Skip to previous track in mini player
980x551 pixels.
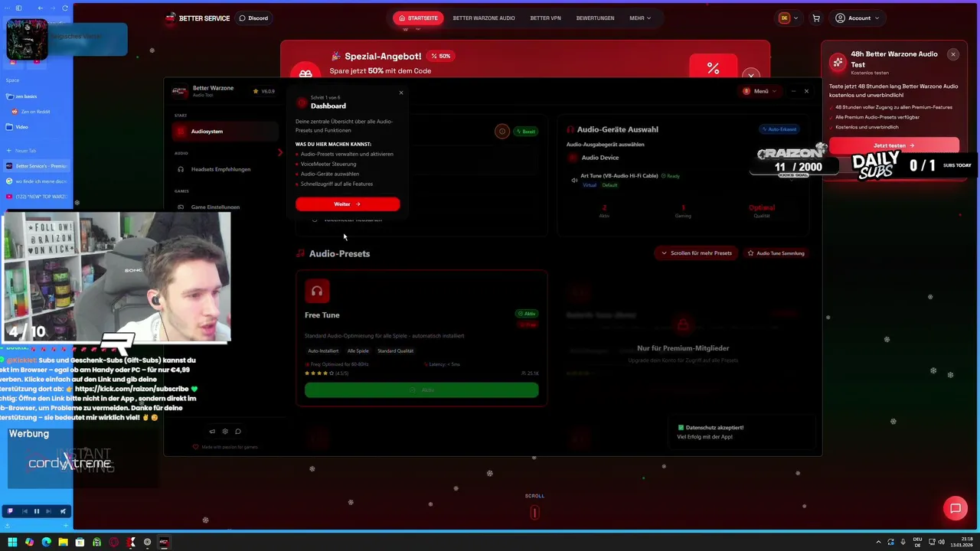point(24,511)
